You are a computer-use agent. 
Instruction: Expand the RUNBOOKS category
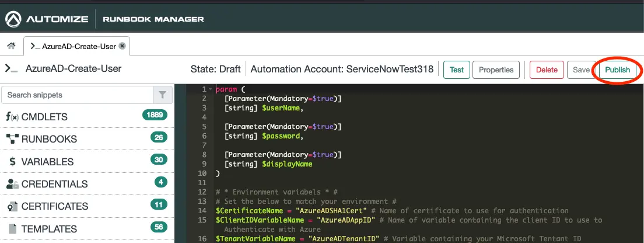point(49,139)
